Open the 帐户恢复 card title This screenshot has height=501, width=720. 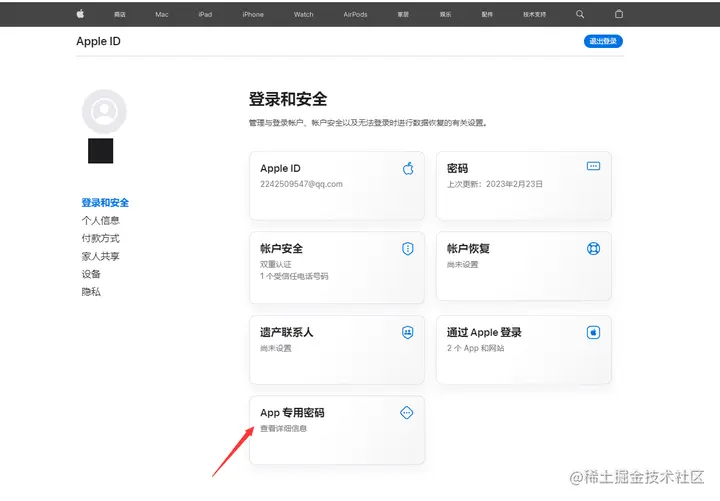click(x=468, y=249)
